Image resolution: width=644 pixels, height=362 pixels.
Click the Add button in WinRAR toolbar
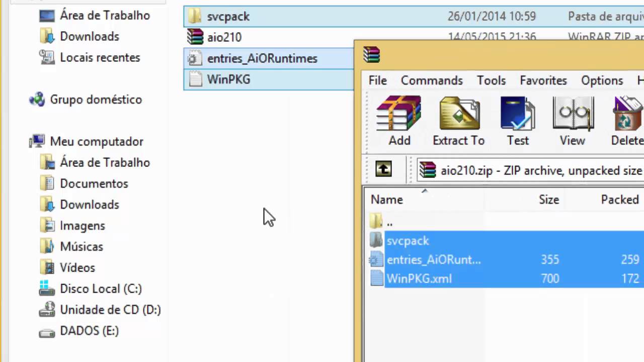click(399, 121)
